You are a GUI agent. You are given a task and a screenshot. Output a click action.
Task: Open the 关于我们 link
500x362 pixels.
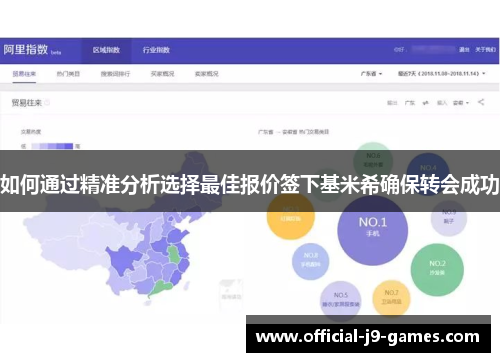coord(485,50)
